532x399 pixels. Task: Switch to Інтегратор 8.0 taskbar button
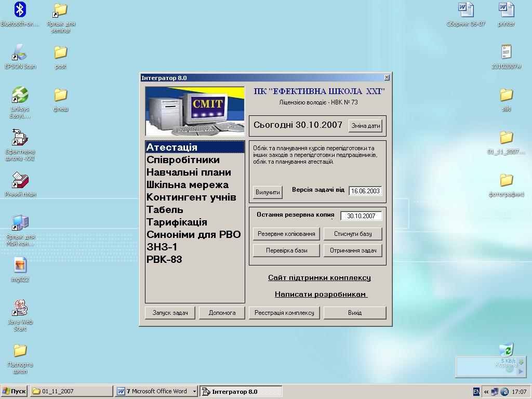click(x=241, y=391)
